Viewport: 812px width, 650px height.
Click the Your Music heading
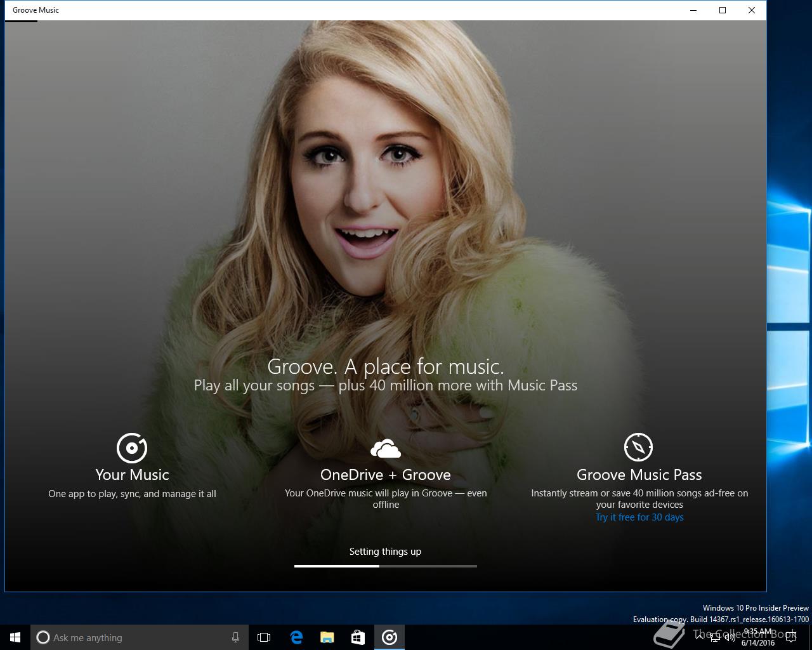pos(132,475)
